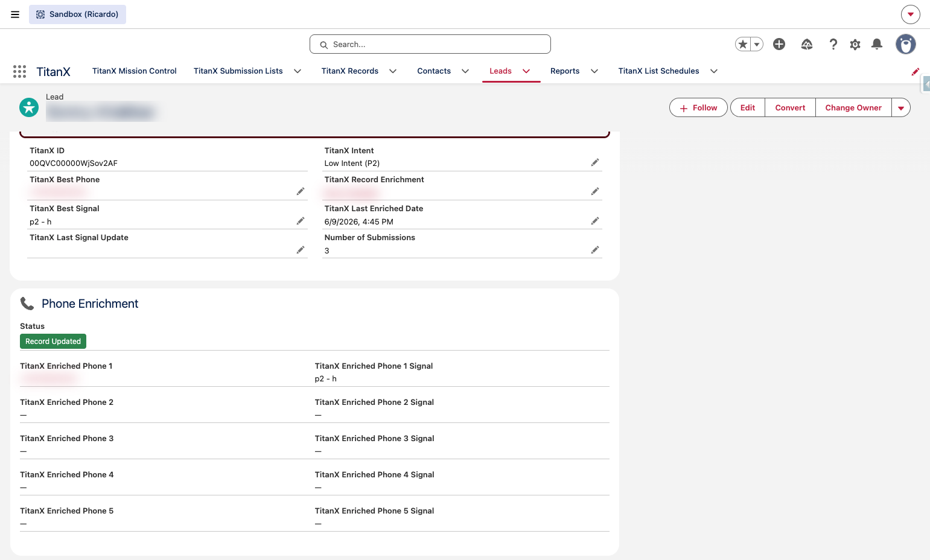Click the TitanX ID value 00QVC00000WjSov2AF
Image resolution: width=930 pixels, height=560 pixels.
click(x=74, y=164)
